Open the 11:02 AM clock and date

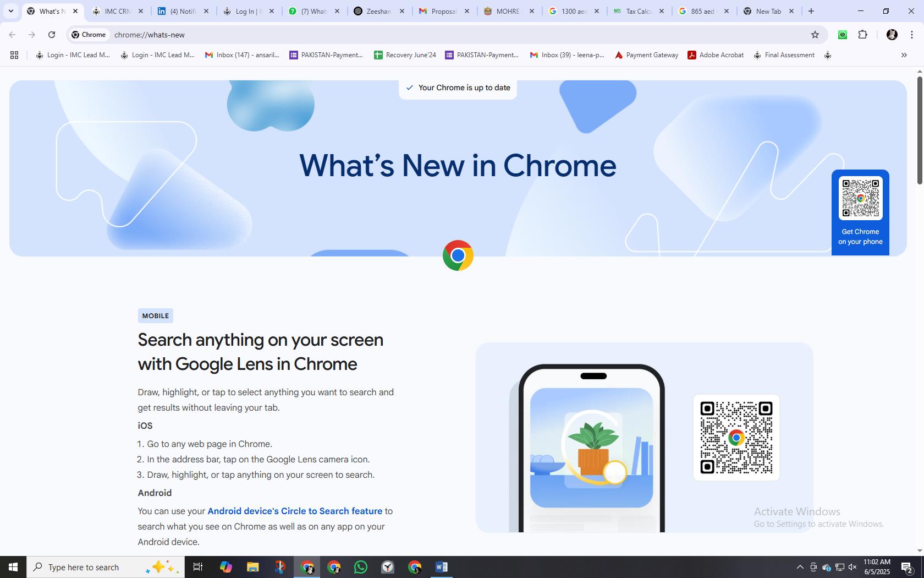[x=877, y=567]
